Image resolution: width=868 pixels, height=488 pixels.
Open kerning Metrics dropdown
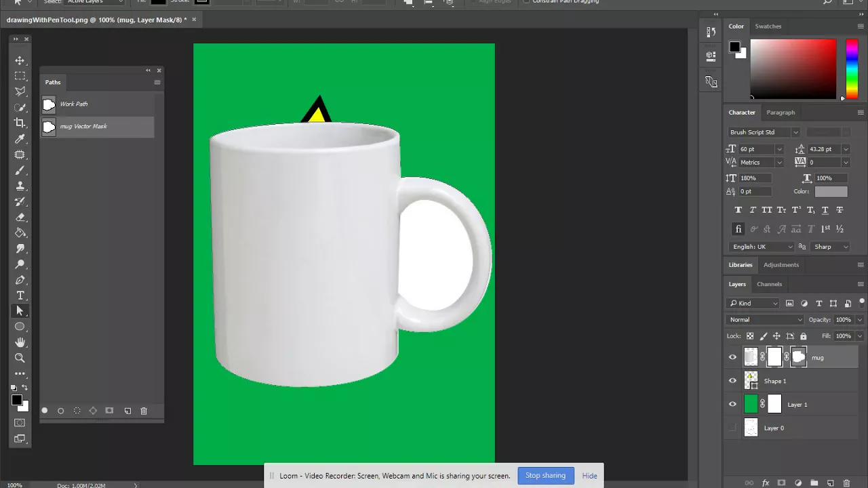click(x=778, y=163)
